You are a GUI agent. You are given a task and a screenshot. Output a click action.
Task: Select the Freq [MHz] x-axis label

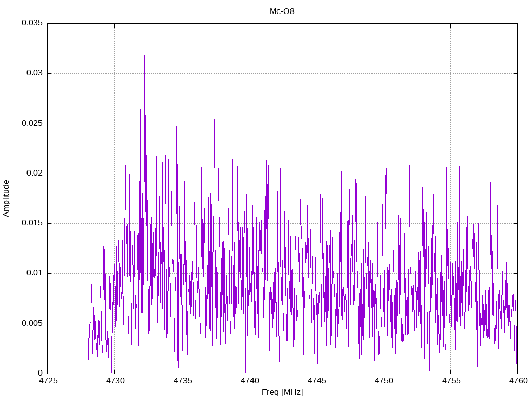coord(282,392)
